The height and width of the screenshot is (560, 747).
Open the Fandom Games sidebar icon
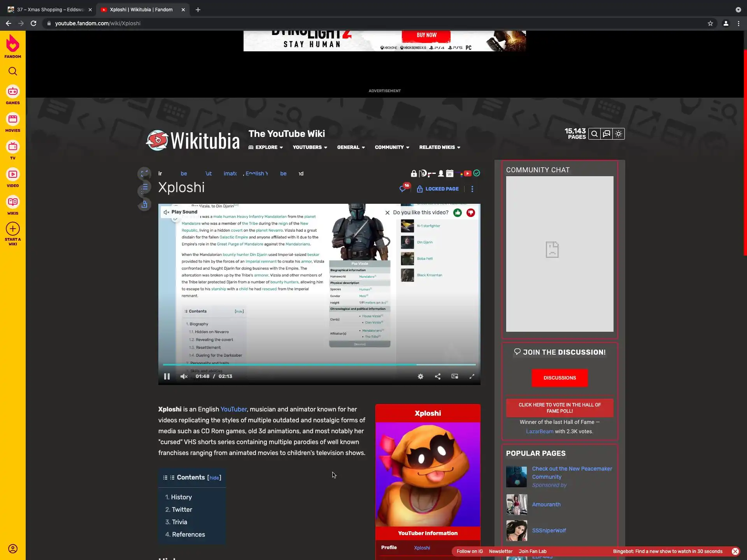13,92
